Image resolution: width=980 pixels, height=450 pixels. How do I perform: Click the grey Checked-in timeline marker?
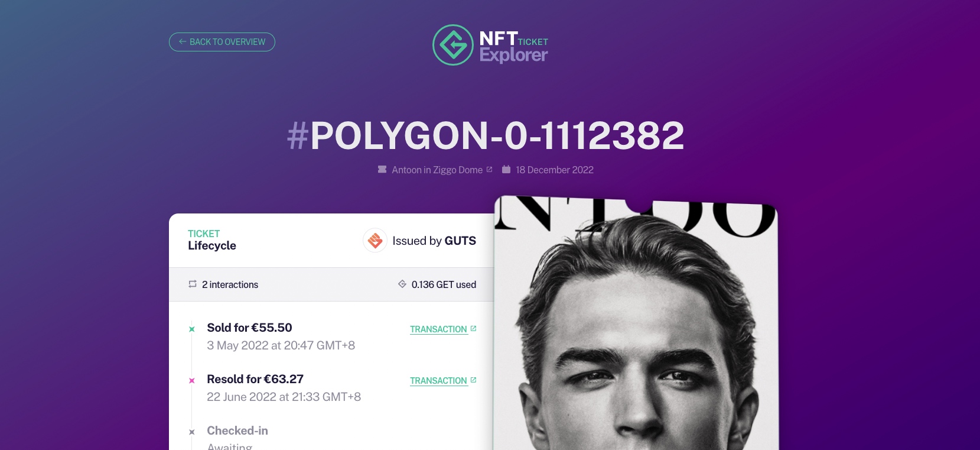191,432
